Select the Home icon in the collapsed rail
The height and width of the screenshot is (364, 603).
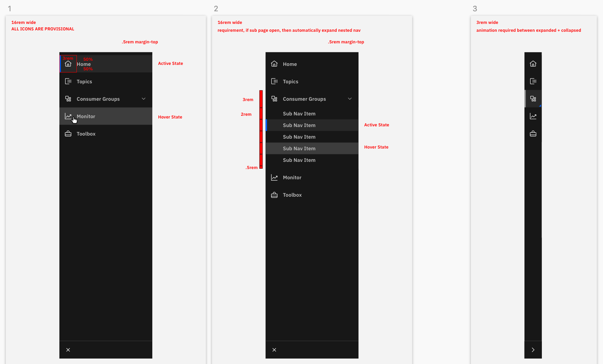(x=533, y=64)
